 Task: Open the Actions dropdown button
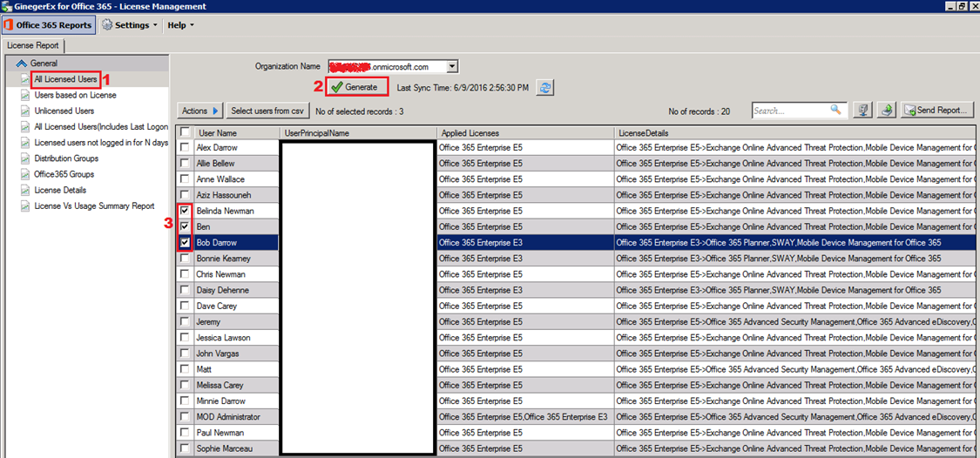click(200, 111)
